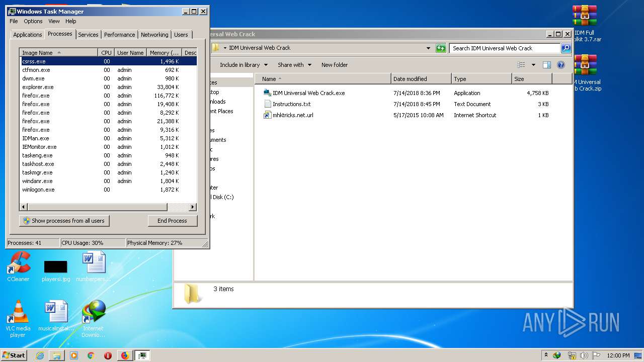
Task: Open Internet Download Manager desktop shortcut
Action: pyautogui.click(x=94, y=318)
